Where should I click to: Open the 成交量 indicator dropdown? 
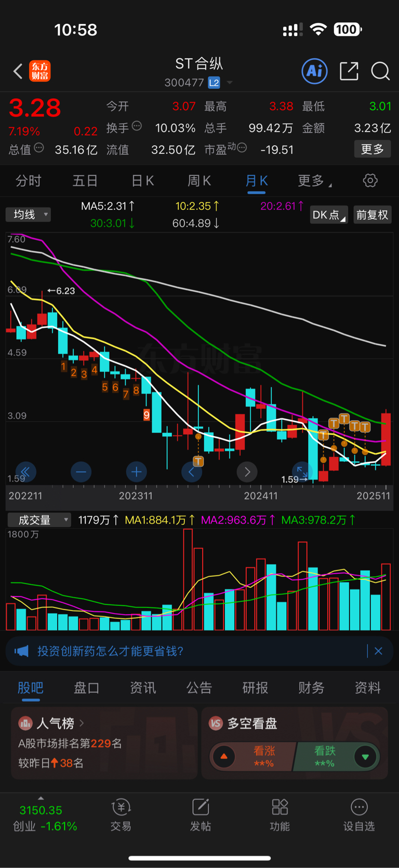click(39, 520)
